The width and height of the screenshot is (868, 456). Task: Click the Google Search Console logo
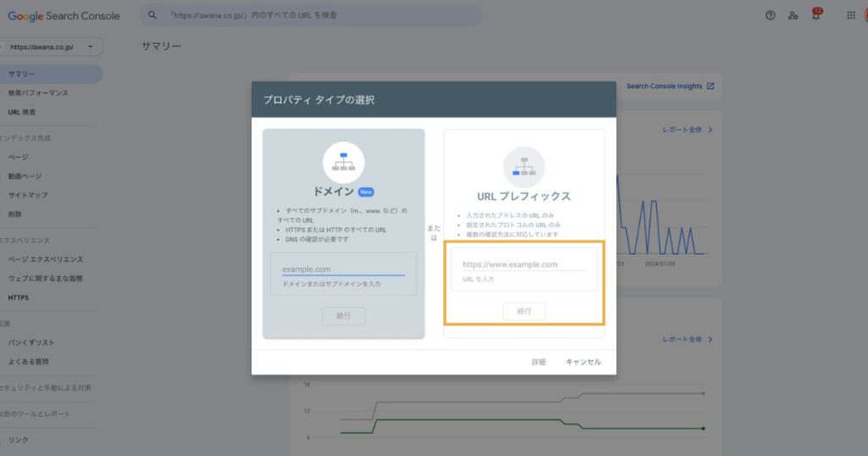pos(64,16)
